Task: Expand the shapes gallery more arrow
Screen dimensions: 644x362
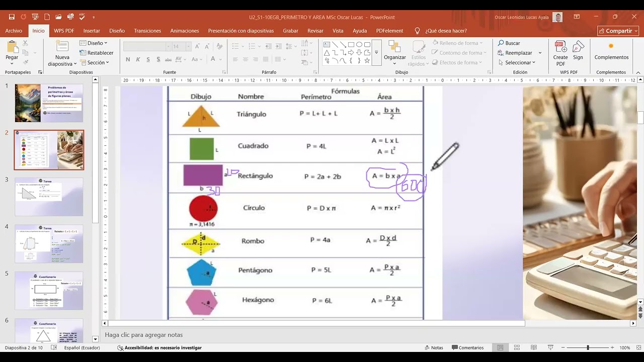Action: click(x=376, y=53)
